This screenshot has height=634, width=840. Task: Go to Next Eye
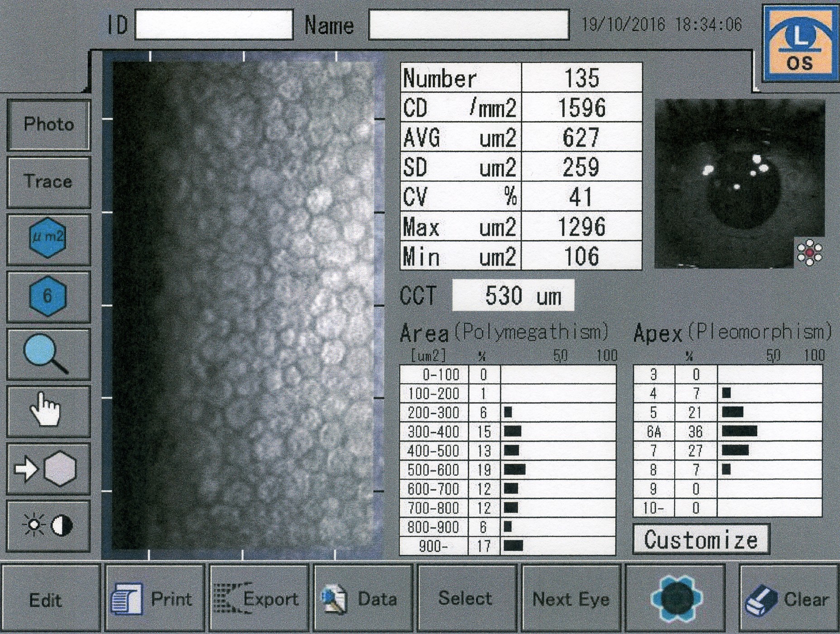pos(571,599)
